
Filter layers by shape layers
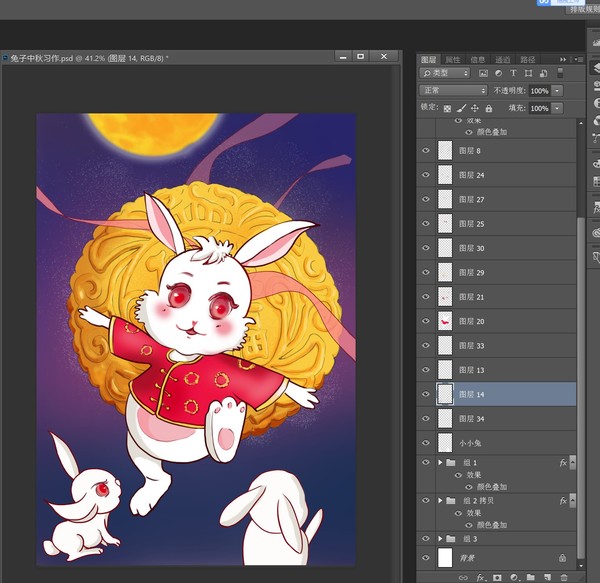click(528, 73)
